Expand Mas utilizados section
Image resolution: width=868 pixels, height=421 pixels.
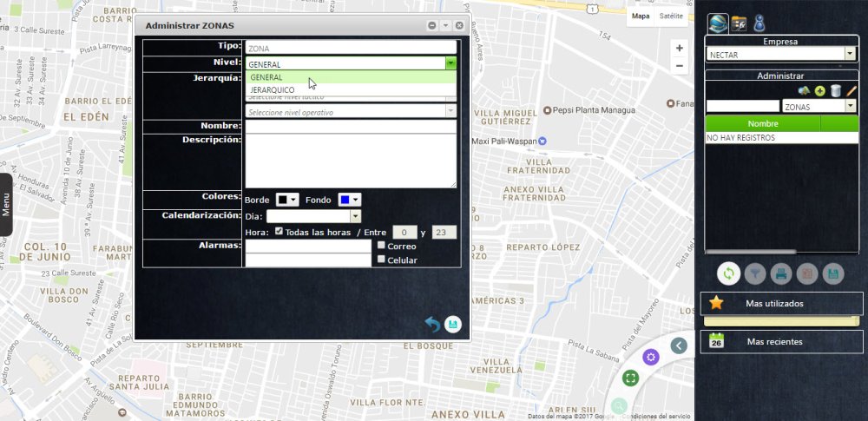tap(782, 304)
